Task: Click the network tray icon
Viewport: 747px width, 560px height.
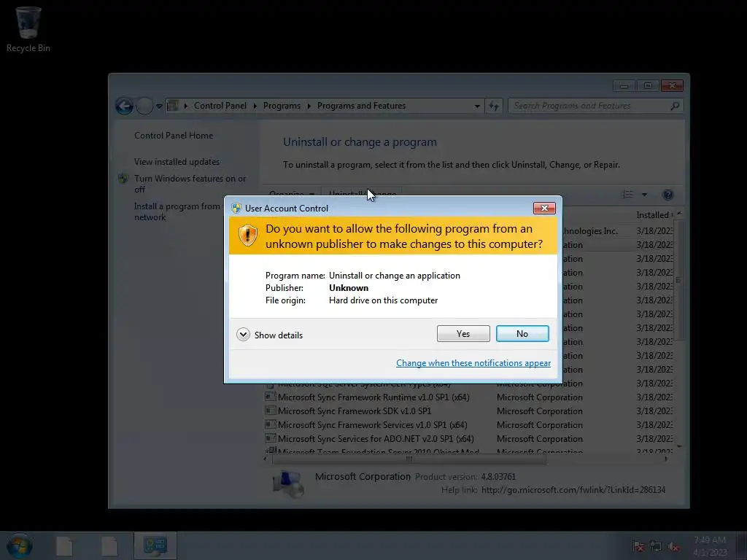Action: (x=656, y=546)
